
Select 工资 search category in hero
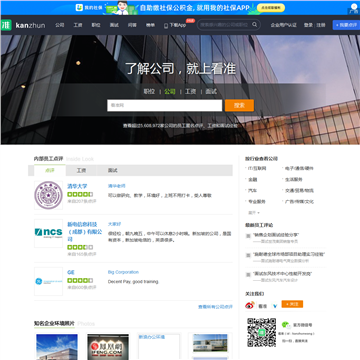coord(191,92)
